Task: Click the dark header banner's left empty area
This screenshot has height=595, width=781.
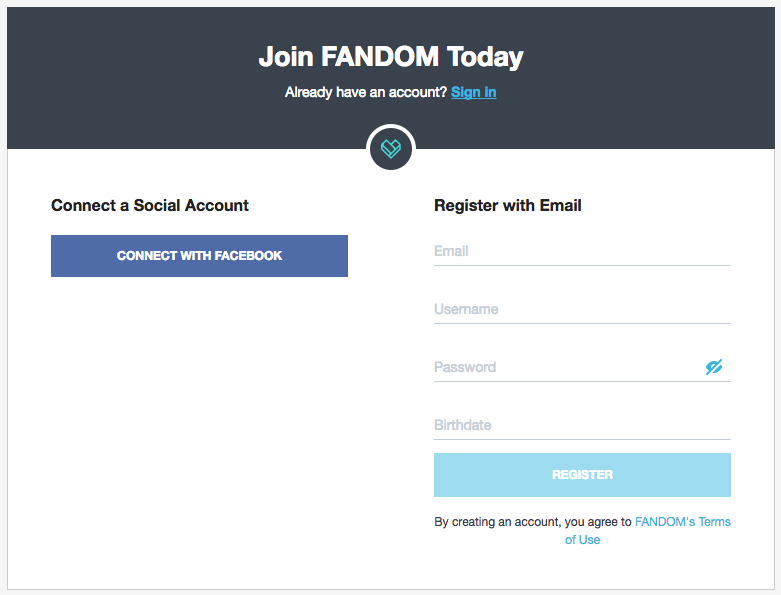Action: [120, 80]
